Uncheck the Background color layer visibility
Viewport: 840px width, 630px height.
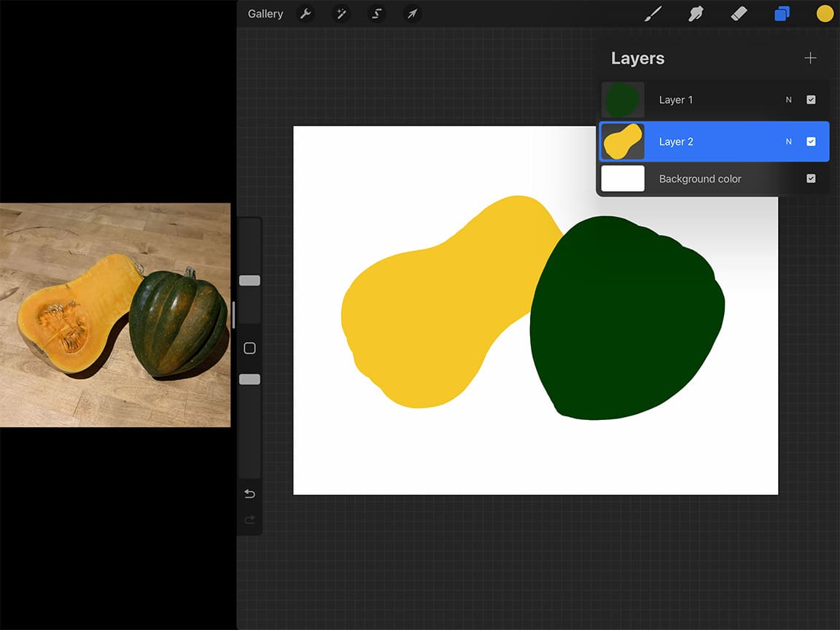(x=811, y=178)
